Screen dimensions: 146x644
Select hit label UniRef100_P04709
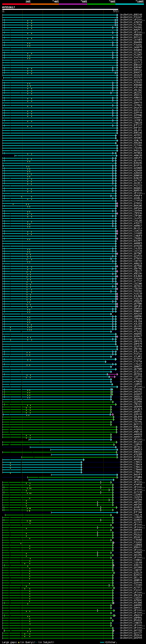point(131,57)
